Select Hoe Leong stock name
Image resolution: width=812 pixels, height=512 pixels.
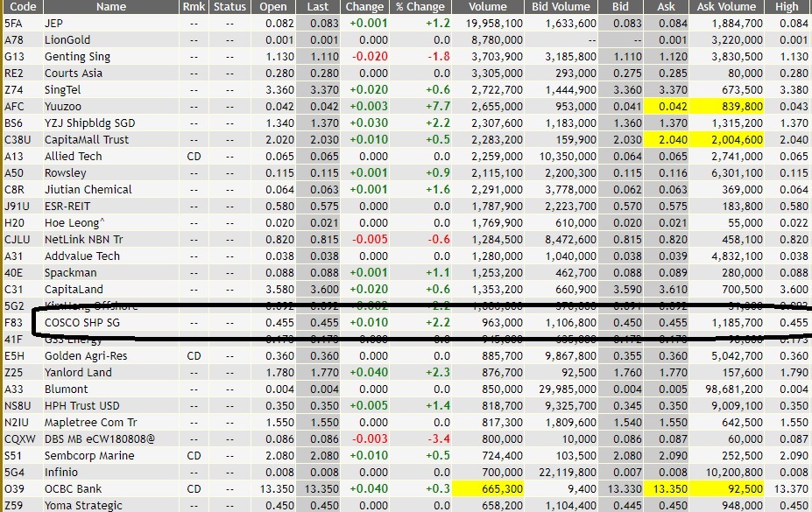pyautogui.click(x=74, y=223)
